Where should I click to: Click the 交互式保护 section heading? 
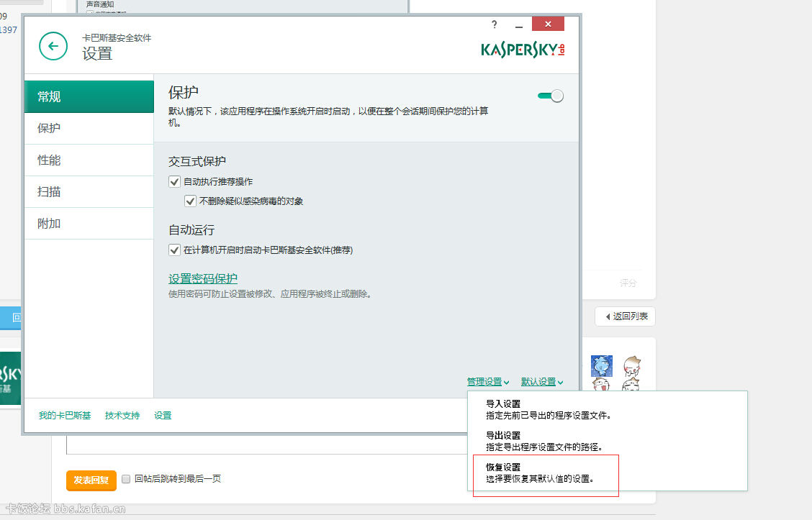pyautogui.click(x=197, y=161)
